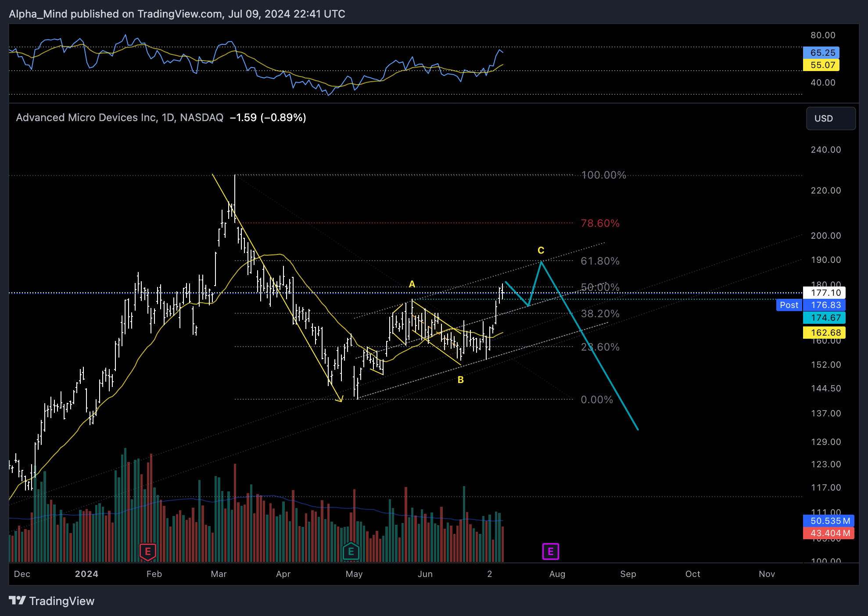The height and width of the screenshot is (616, 868).
Task: Click the 80.00 RSI axis label
Action: click(823, 35)
